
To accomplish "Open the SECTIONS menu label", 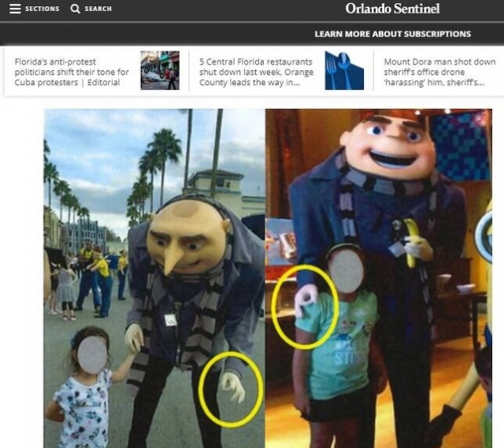I will [x=42, y=9].
